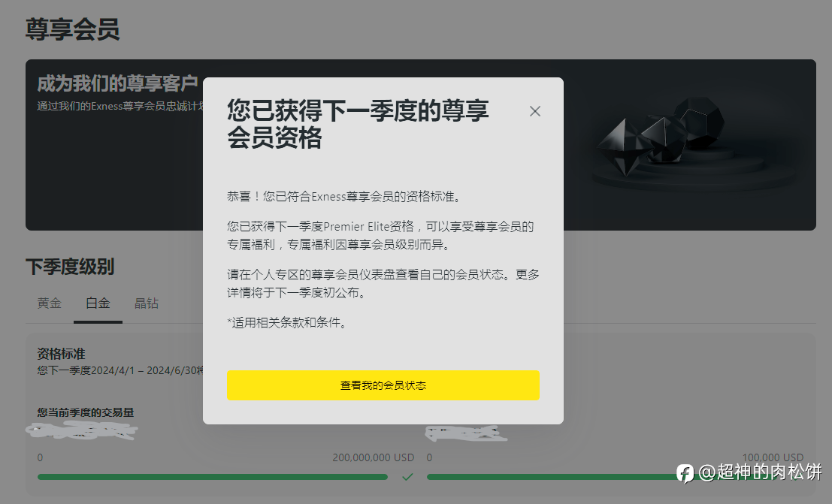The image size is (832, 504).
Task: Click the 尊享会员 page heading
Action: click(x=73, y=29)
